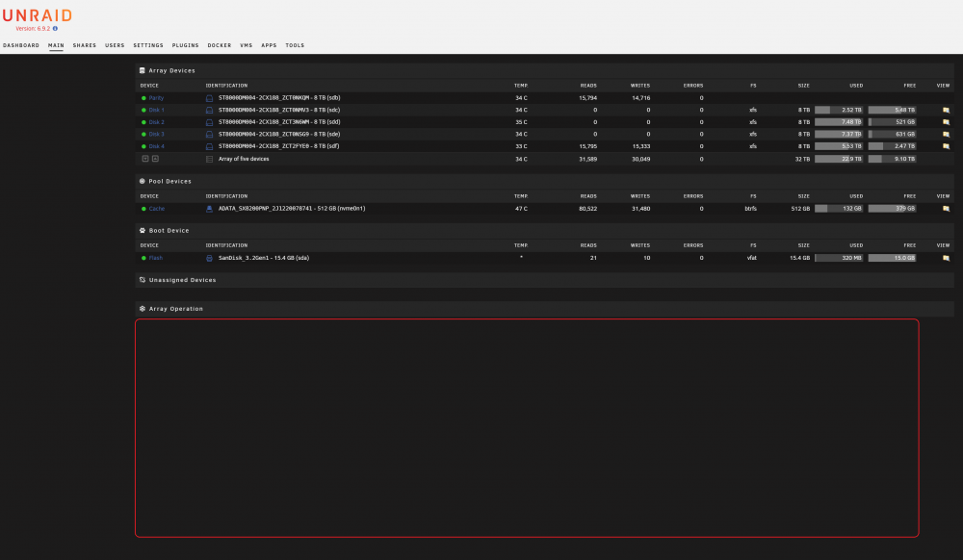Open the Dashboard tab
This screenshot has height=560, width=963.
click(21, 45)
